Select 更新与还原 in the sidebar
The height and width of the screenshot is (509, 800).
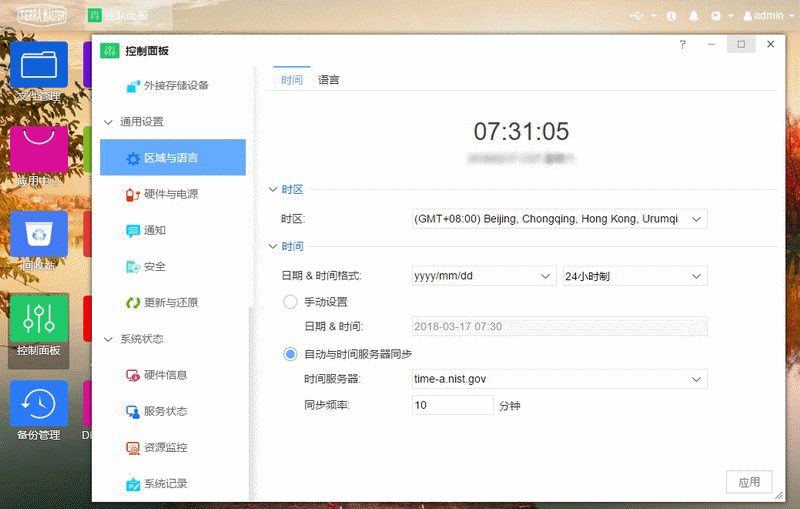pyautogui.click(x=173, y=302)
